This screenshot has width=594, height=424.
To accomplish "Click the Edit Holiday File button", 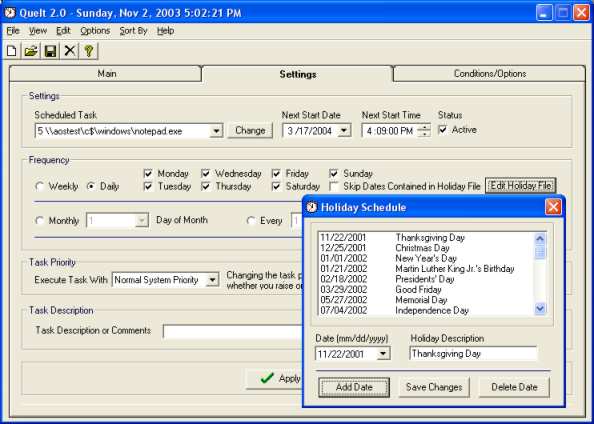I will click(x=521, y=186).
